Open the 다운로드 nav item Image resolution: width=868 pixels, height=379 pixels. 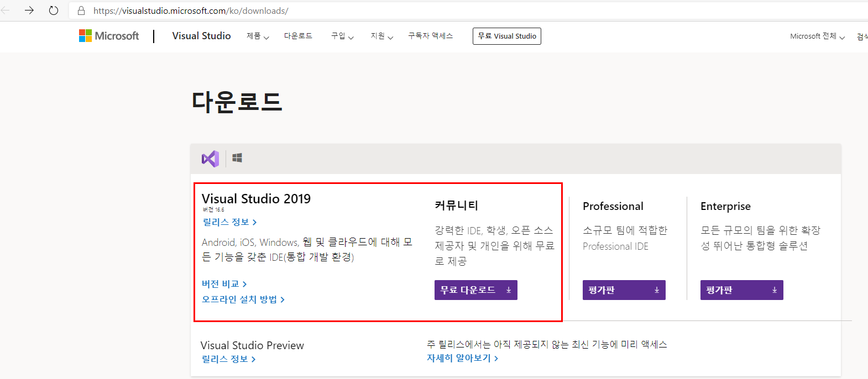298,36
